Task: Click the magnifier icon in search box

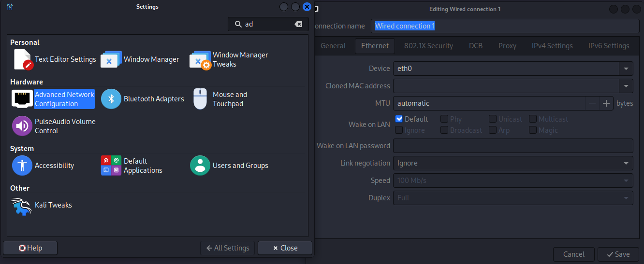Action: (238, 24)
